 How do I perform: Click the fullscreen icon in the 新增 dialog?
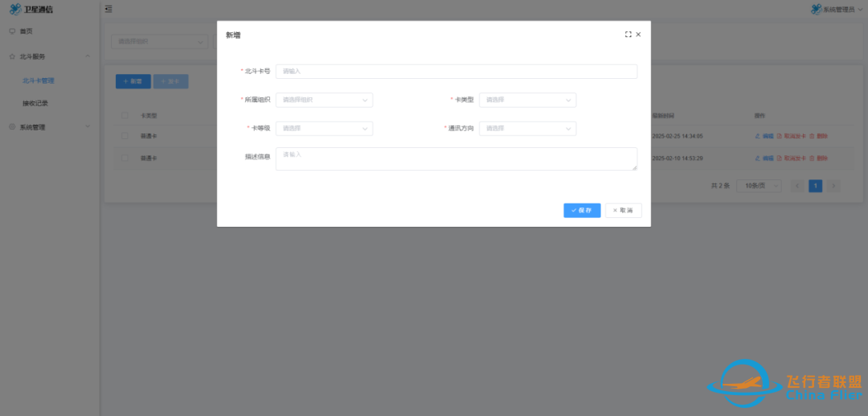[628, 35]
